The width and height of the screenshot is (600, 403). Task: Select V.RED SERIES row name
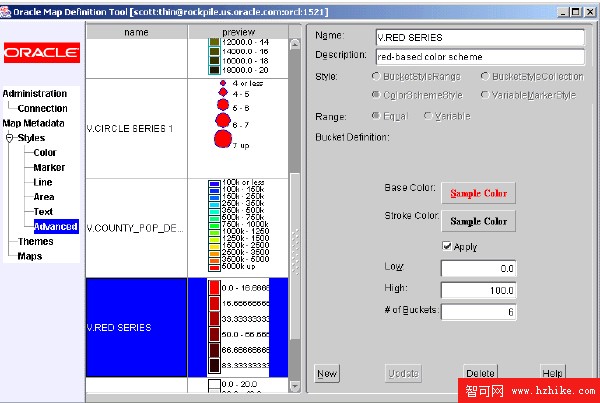(x=137, y=328)
